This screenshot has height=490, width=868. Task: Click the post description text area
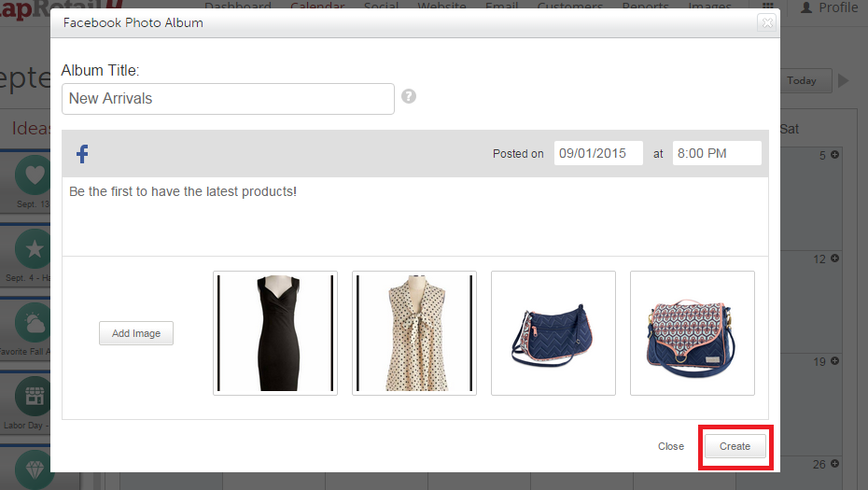coord(415,217)
